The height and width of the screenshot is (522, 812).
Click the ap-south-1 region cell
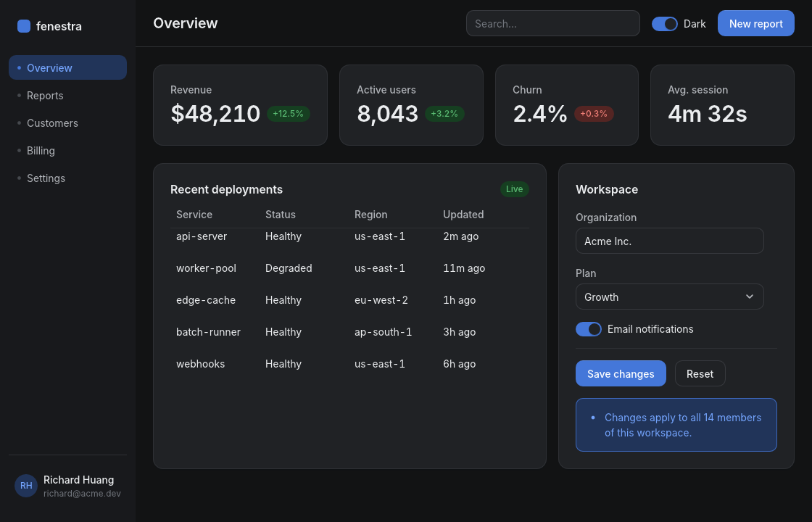384,332
